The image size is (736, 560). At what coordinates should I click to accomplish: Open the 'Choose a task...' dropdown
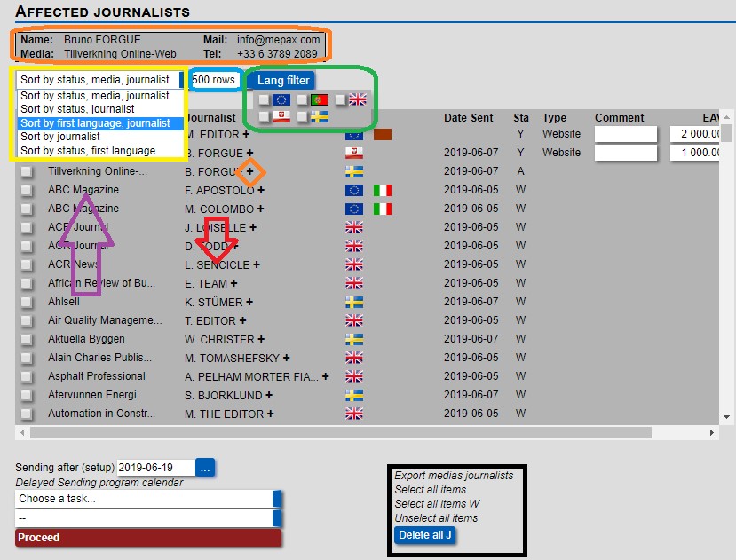[148, 499]
